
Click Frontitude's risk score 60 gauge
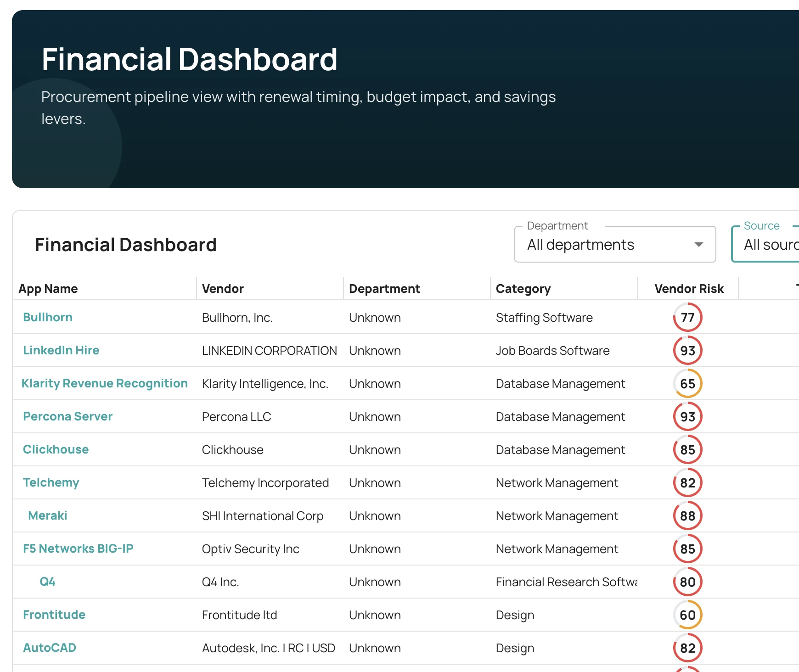tap(687, 615)
